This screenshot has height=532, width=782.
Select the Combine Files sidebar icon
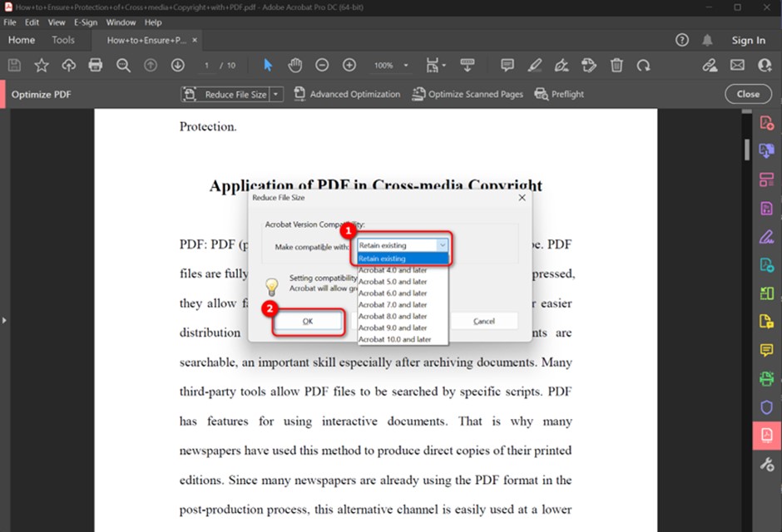click(765, 150)
